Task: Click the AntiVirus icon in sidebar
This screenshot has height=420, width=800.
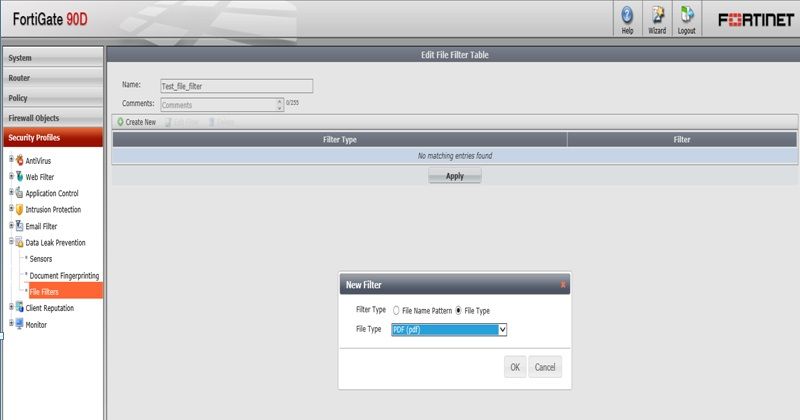Action: click(19, 160)
